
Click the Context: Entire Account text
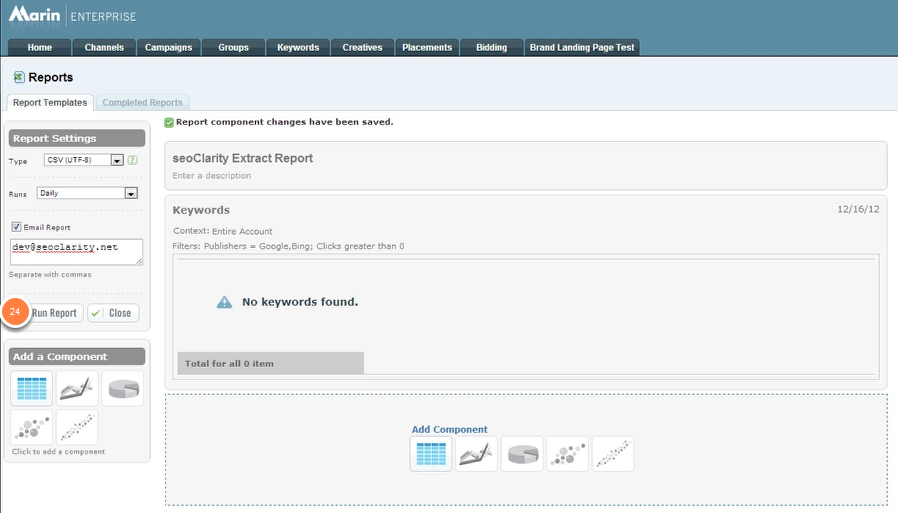click(223, 231)
